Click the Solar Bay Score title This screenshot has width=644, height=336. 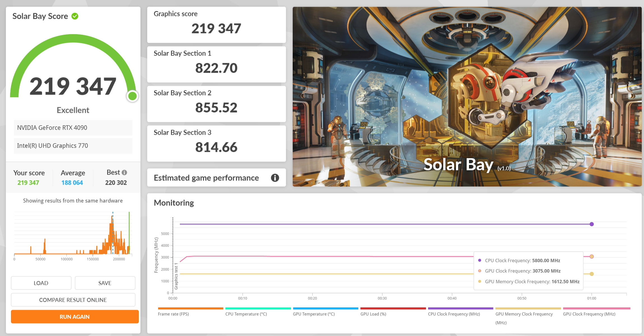(x=40, y=16)
